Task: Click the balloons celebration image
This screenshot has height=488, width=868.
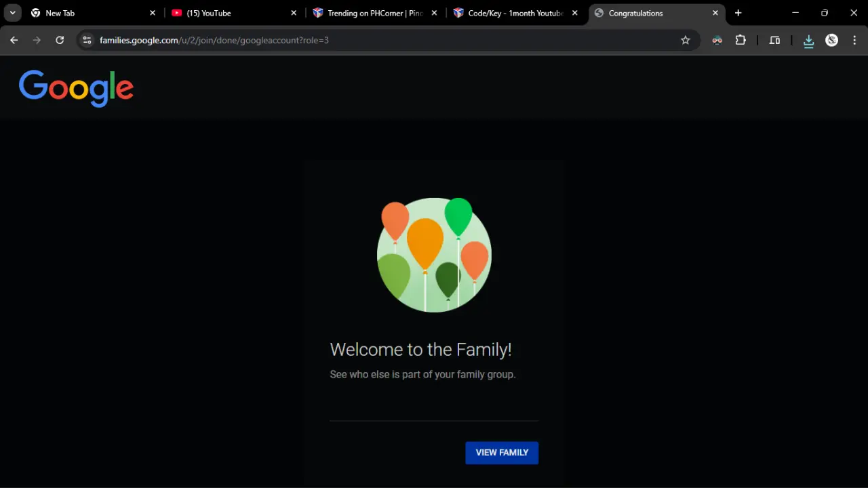Action: pos(434,255)
